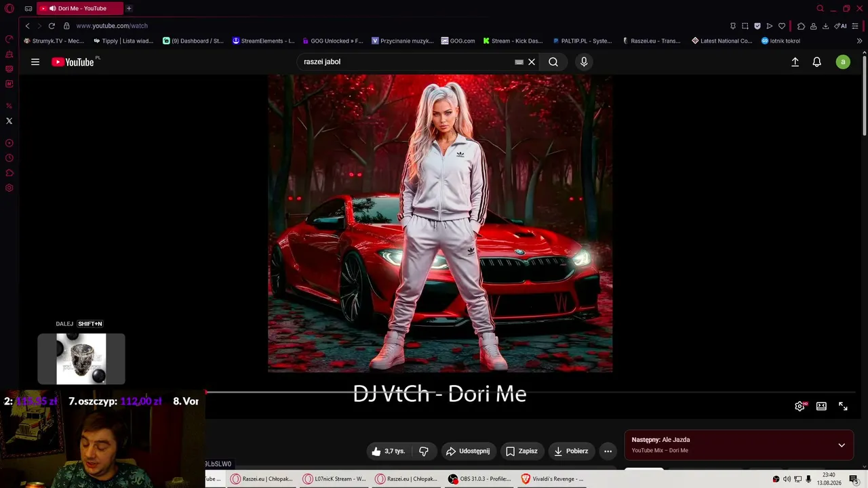Open the (9) Dashboard bookmark

click(193, 41)
